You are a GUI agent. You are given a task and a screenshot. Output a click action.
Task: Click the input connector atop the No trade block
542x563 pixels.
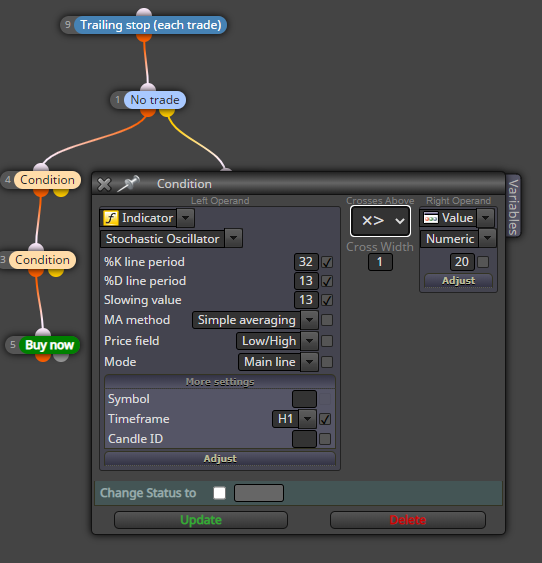pos(148,87)
